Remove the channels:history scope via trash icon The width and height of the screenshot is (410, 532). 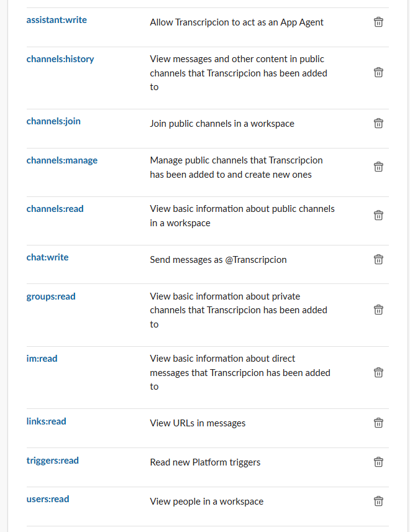pyautogui.click(x=378, y=72)
